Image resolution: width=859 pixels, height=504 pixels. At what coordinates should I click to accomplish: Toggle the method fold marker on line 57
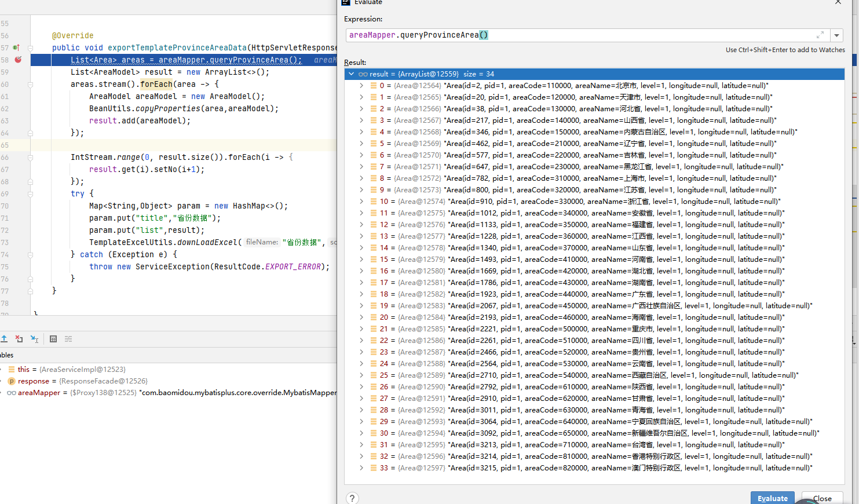tap(30, 48)
